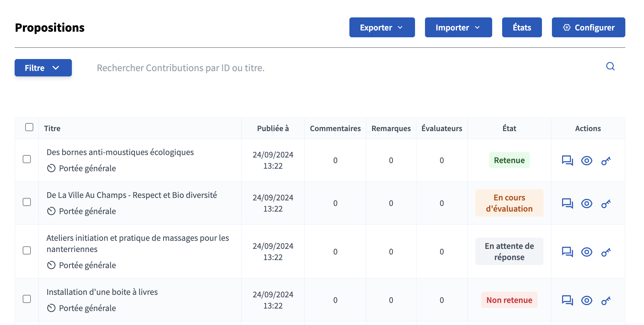Preview 'Ateliers initiation' proposal with eye icon
The height and width of the screenshot is (325, 644).
(587, 252)
